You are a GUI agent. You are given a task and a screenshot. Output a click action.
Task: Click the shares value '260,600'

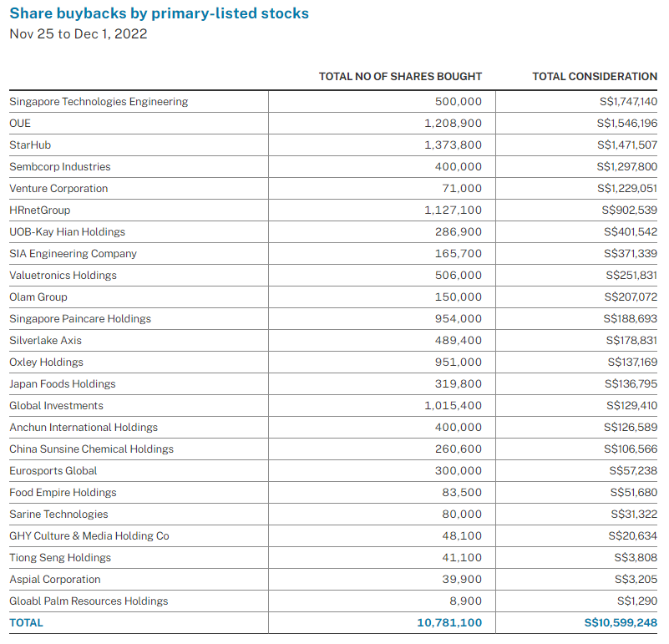click(459, 449)
